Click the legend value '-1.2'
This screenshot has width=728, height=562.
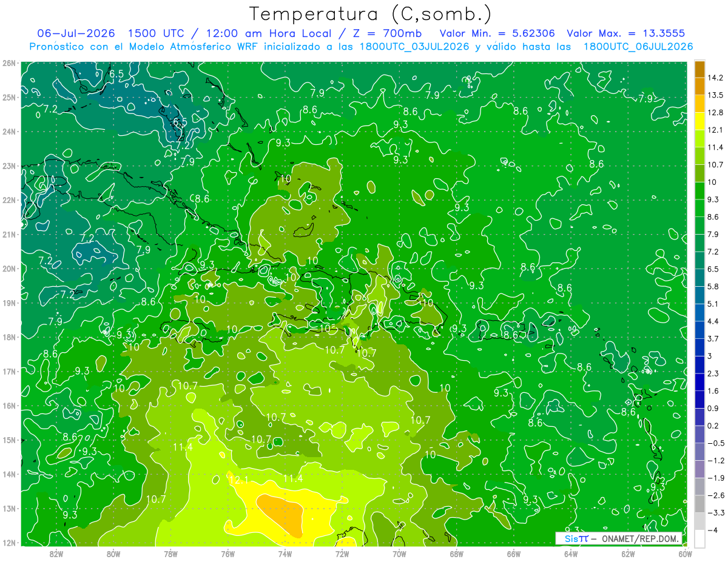pyautogui.click(x=715, y=460)
